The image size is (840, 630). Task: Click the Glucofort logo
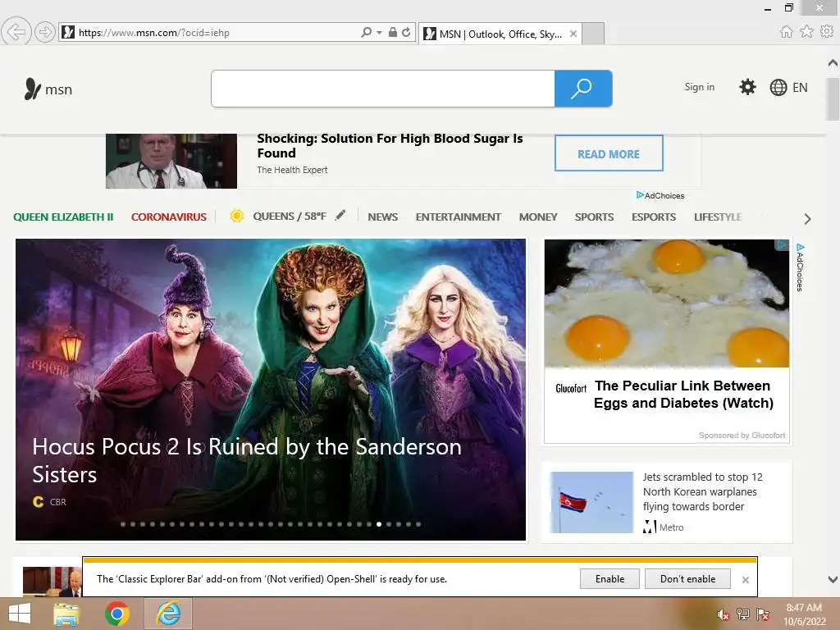pyautogui.click(x=571, y=388)
